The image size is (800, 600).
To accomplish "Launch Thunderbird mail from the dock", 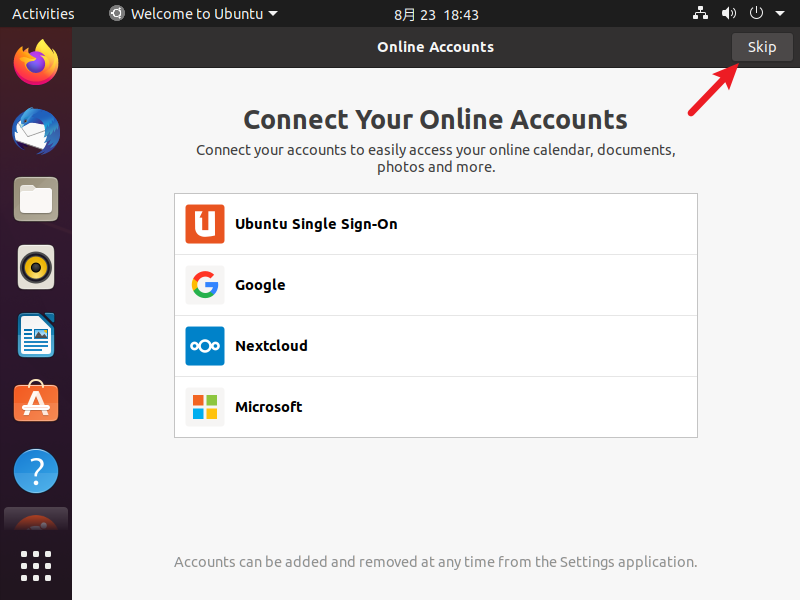I will coord(36,131).
